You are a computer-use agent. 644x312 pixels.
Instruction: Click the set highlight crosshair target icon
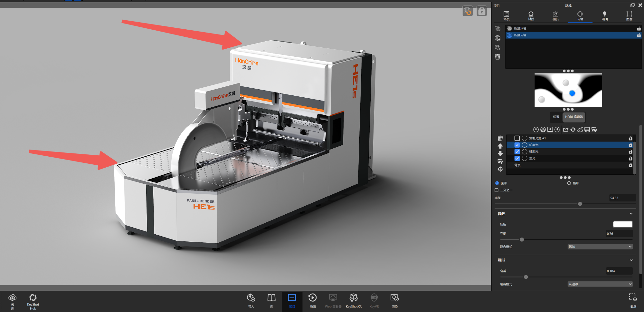click(x=500, y=169)
